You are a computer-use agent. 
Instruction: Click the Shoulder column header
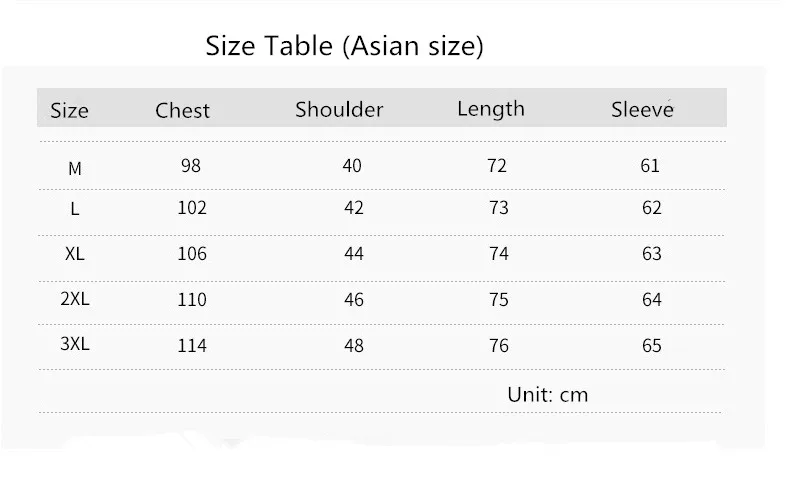(x=339, y=109)
